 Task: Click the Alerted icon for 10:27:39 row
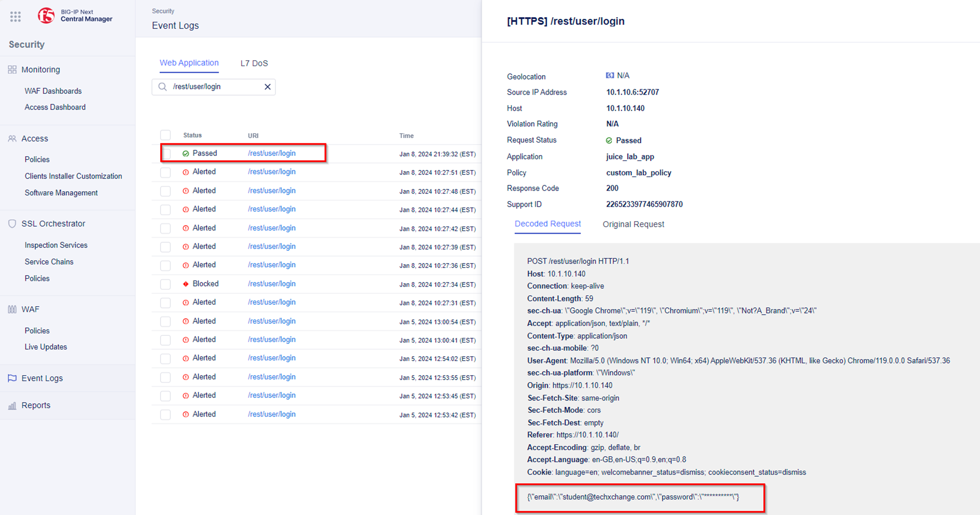(x=186, y=247)
